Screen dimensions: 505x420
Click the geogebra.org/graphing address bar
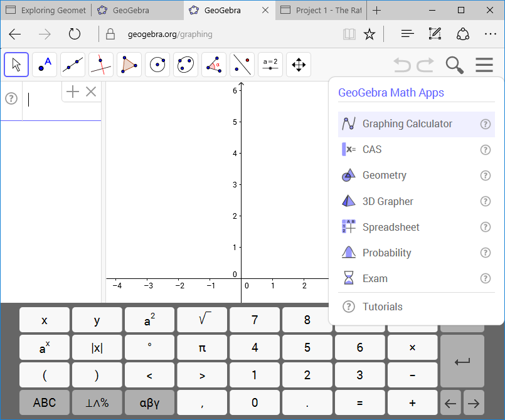(x=170, y=34)
